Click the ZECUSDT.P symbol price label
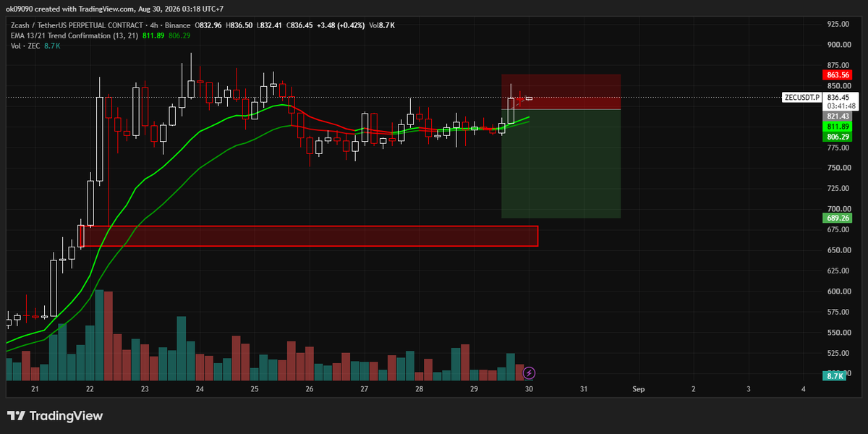868x434 pixels. click(x=803, y=98)
